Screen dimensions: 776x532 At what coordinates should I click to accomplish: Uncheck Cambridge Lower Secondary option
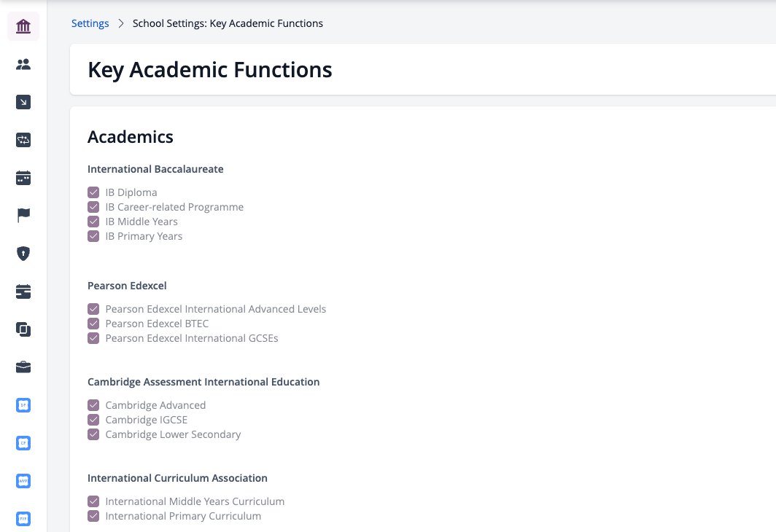point(93,434)
